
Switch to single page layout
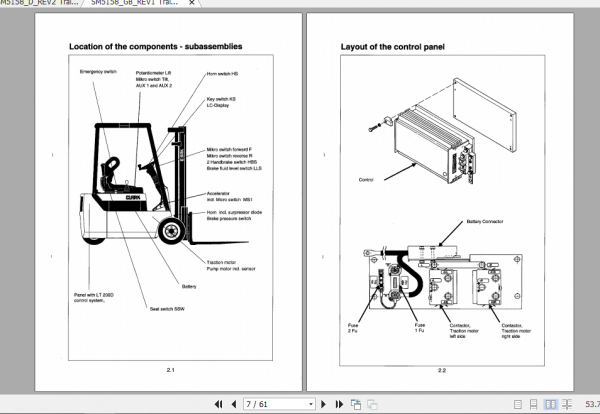click(518, 404)
